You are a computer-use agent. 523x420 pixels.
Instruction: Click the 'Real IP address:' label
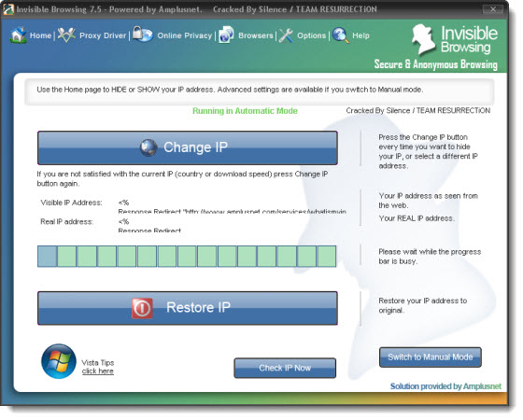66,222
